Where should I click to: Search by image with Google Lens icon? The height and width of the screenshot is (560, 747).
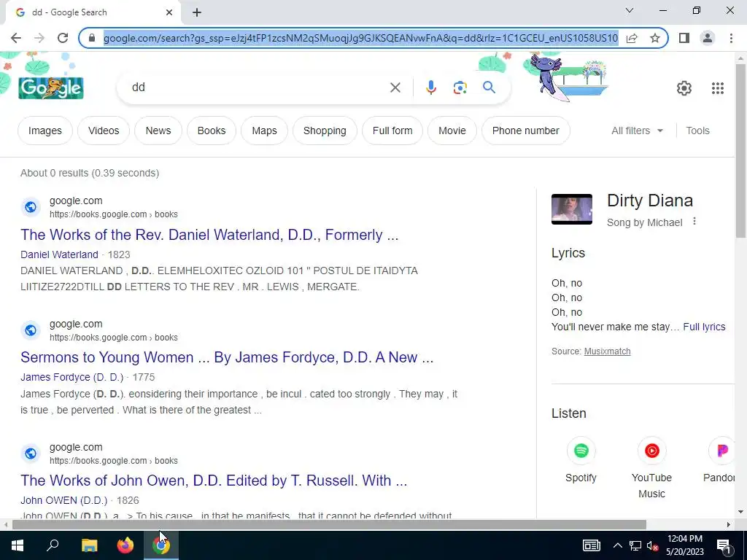(x=460, y=87)
